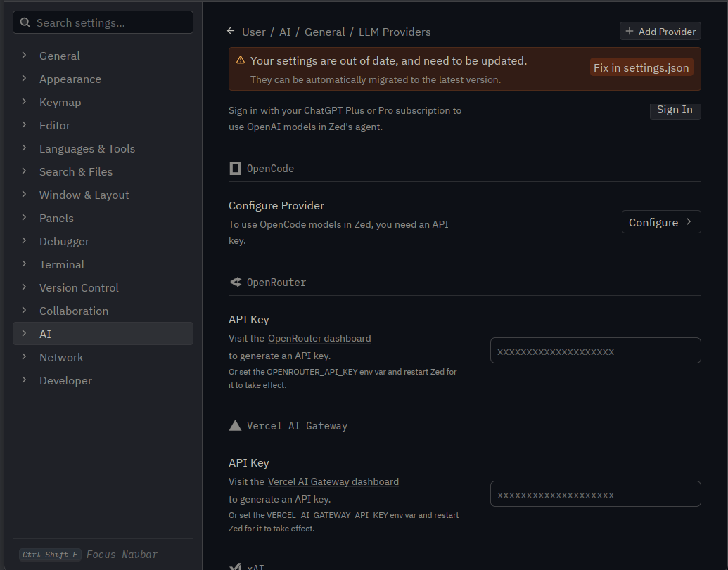Open Terminal settings category
Image resolution: width=728 pixels, height=570 pixels.
pos(103,264)
